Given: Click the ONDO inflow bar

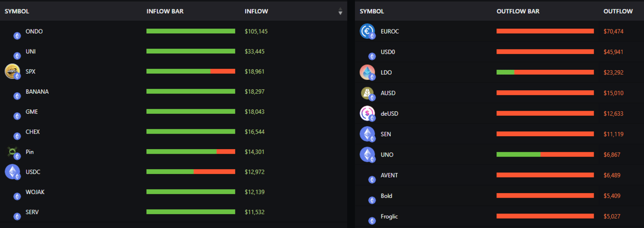Looking at the screenshot, I should [191, 31].
